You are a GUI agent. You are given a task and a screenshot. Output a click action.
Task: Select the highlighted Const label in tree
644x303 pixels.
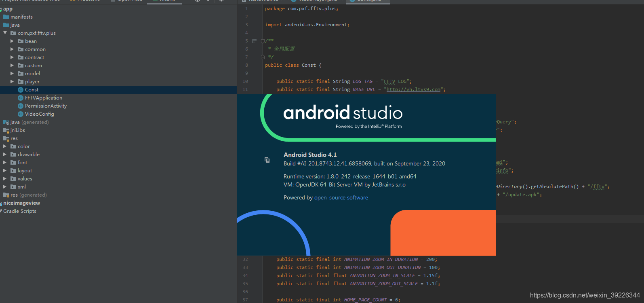click(32, 90)
